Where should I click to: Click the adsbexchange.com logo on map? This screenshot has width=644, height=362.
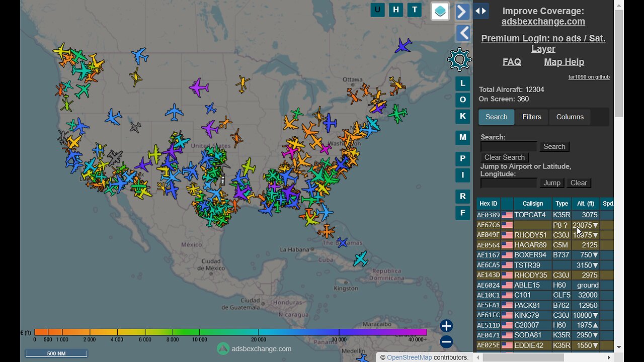click(x=254, y=348)
